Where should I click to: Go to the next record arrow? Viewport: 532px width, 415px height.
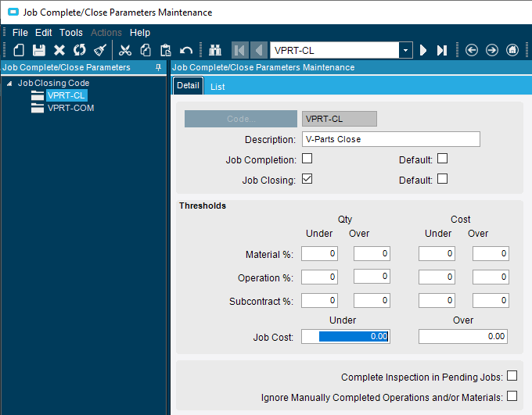tap(423, 50)
